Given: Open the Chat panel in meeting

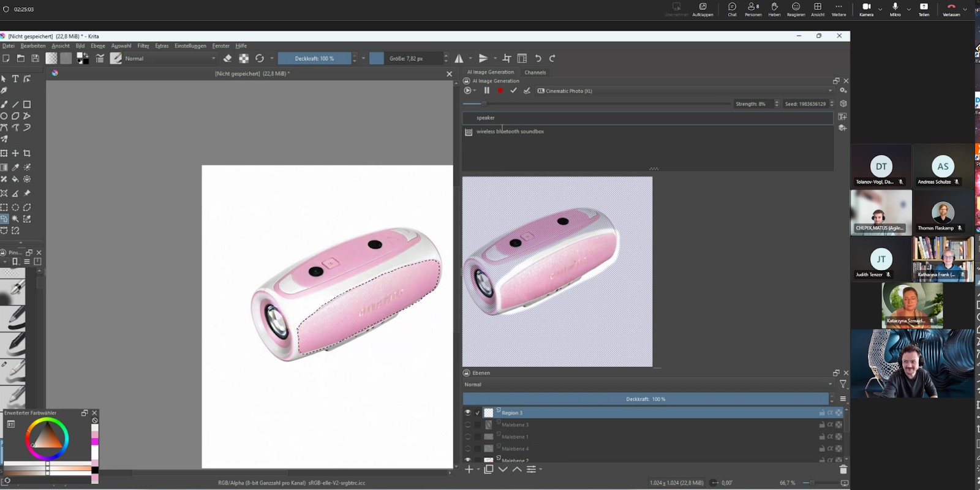Looking at the screenshot, I should click(x=732, y=9).
